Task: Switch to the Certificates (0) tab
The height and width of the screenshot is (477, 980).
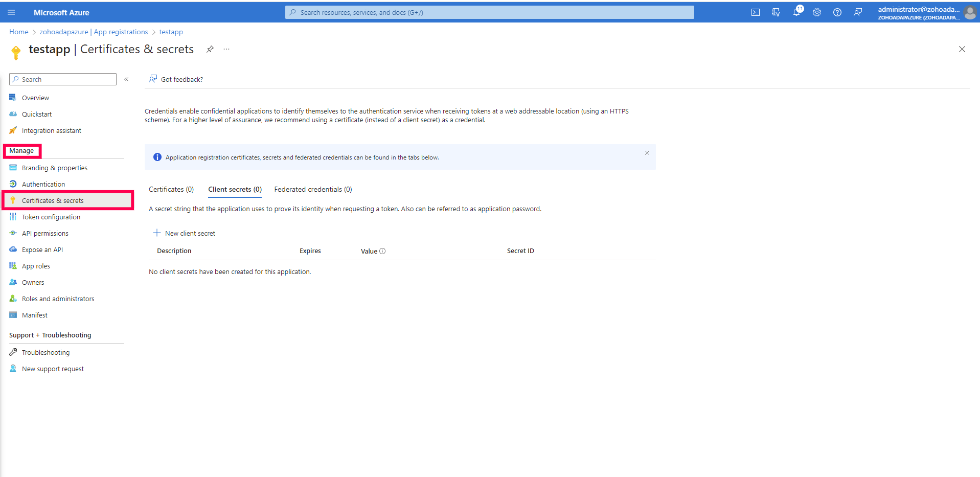Action: (171, 189)
